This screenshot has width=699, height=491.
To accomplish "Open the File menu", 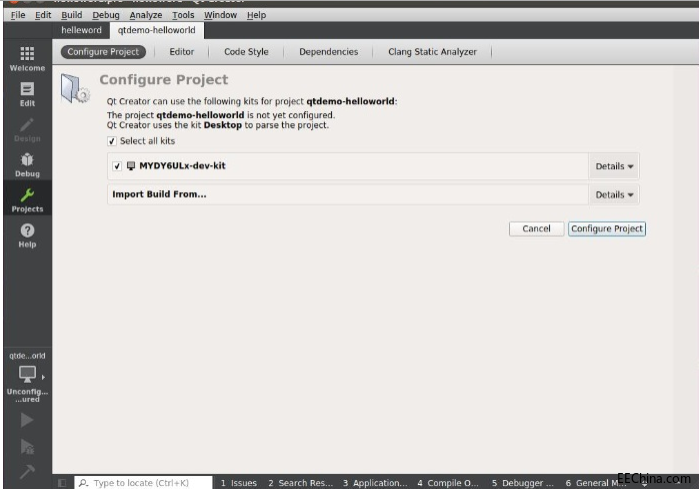I will coord(18,15).
